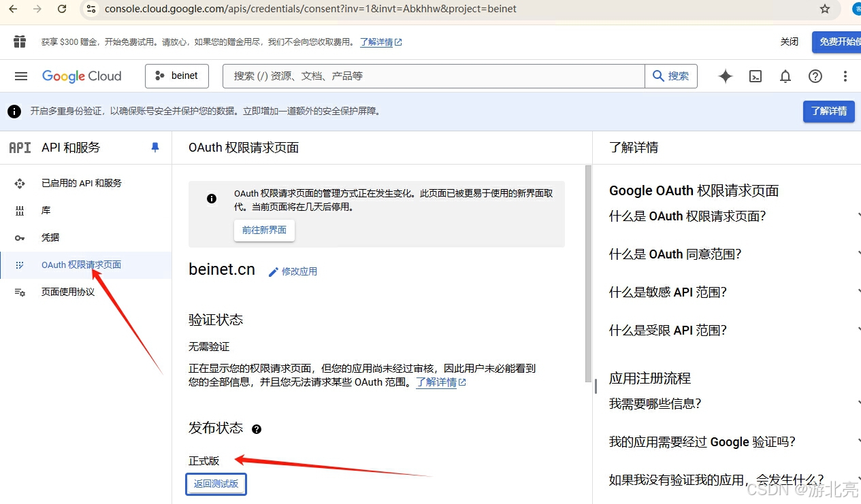Open the beinet project selector
Viewport: 861px width, 504px height.
(177, 76)
